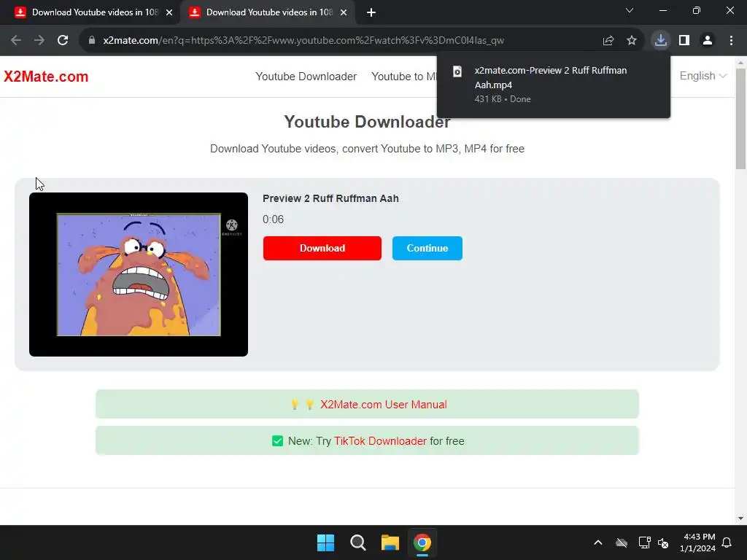Open the Chrome profile avatar
Image resolution: width=747 pixels, height=560 pixels.
point(708,41)
